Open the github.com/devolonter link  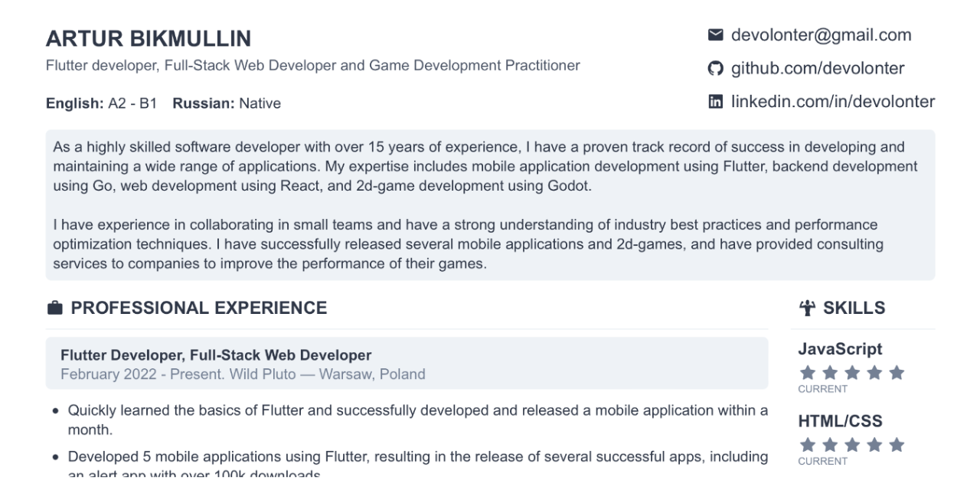[x=818, y=69]
